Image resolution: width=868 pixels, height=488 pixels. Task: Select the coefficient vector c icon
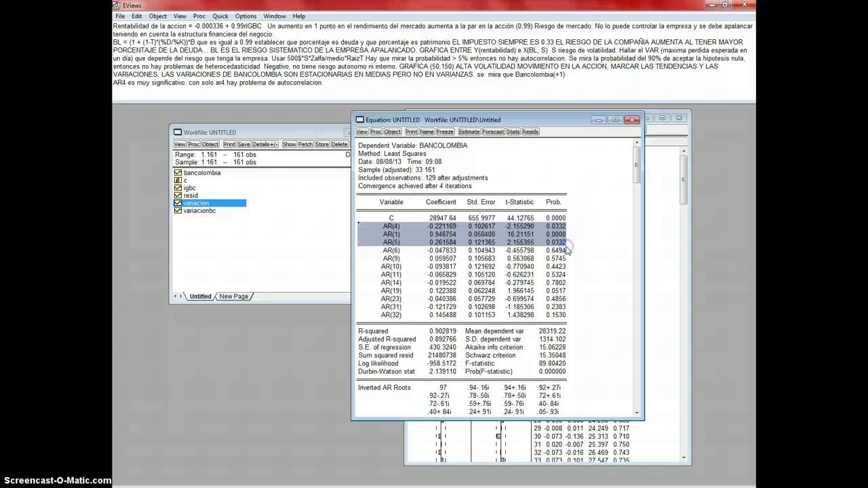178,180
